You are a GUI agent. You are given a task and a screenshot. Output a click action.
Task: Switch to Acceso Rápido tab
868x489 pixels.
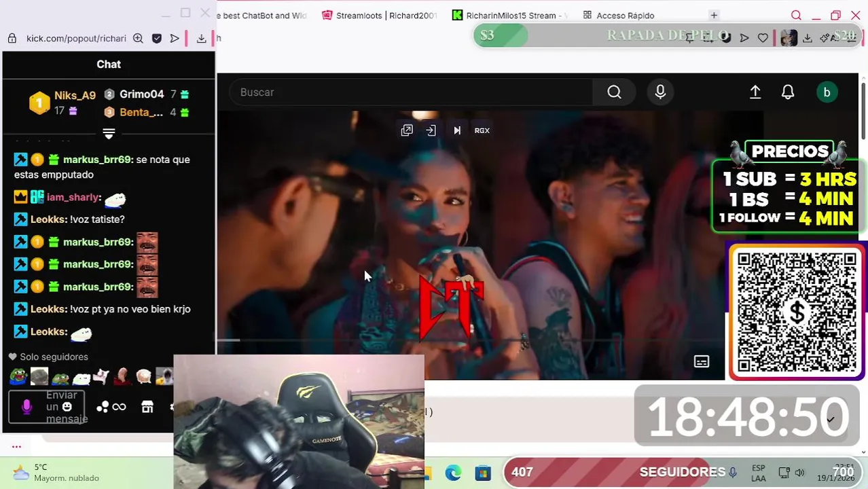(x=619, y=15)
